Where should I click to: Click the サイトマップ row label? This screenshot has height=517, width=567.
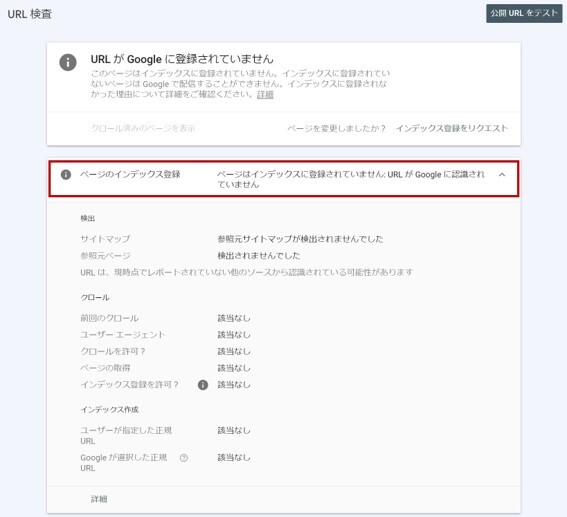pos(105,239)
